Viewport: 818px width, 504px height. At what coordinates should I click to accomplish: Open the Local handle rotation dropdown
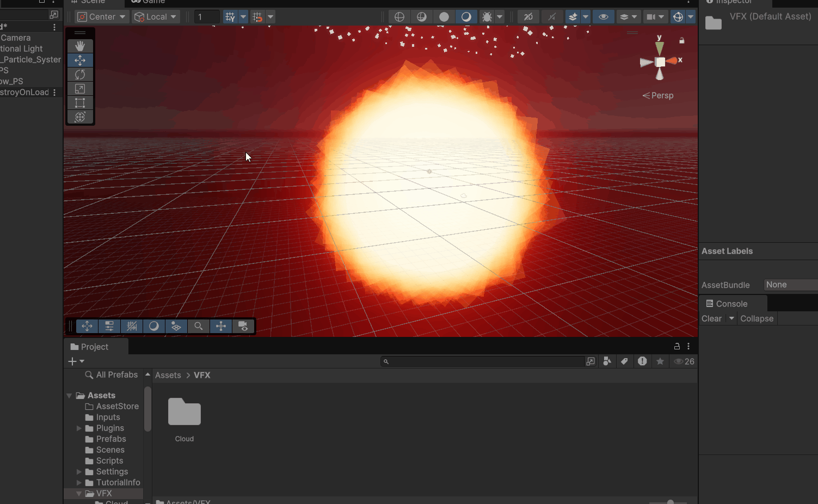click(156, 17)
